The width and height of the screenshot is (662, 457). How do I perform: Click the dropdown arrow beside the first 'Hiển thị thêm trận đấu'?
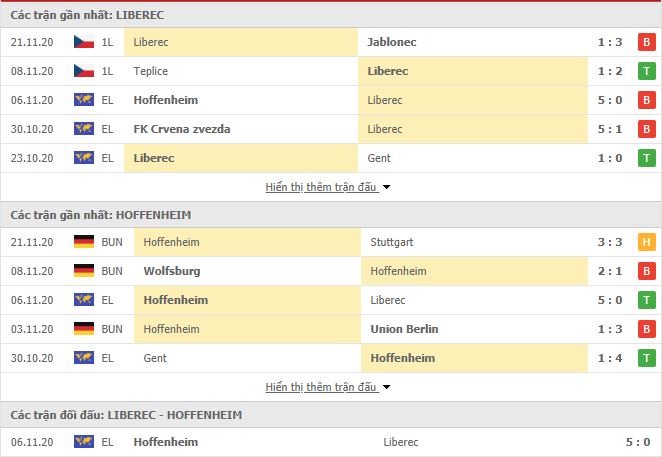tap(386, 187)
